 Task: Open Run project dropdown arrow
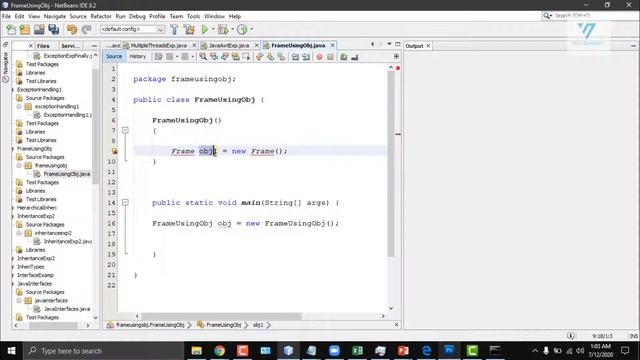213,29
